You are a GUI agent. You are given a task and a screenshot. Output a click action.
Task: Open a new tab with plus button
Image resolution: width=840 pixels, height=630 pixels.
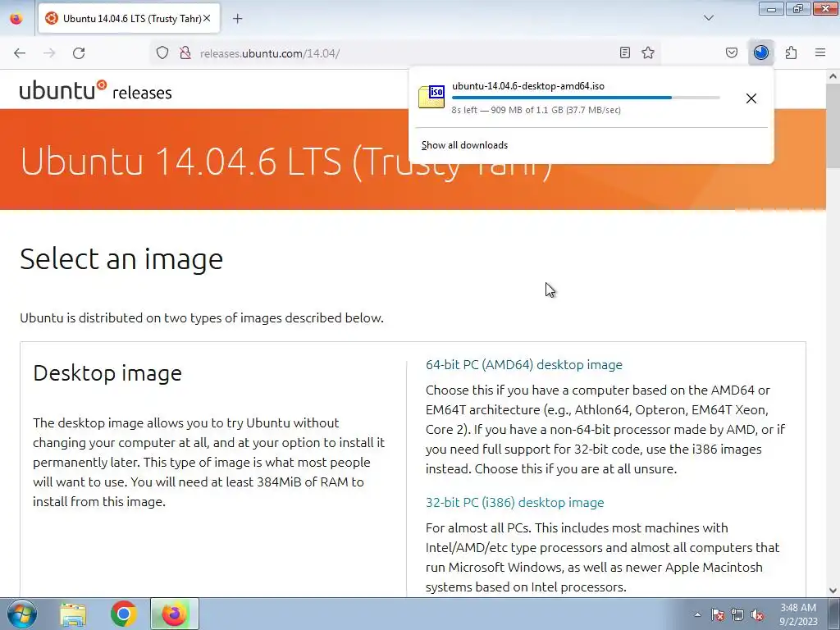238,19
